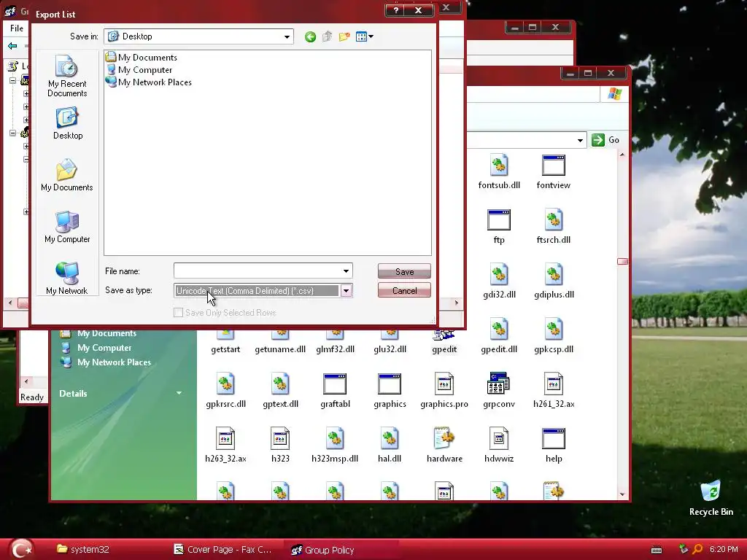
Task: Select the h263_32.ax file
Action: tap(225, 446)
